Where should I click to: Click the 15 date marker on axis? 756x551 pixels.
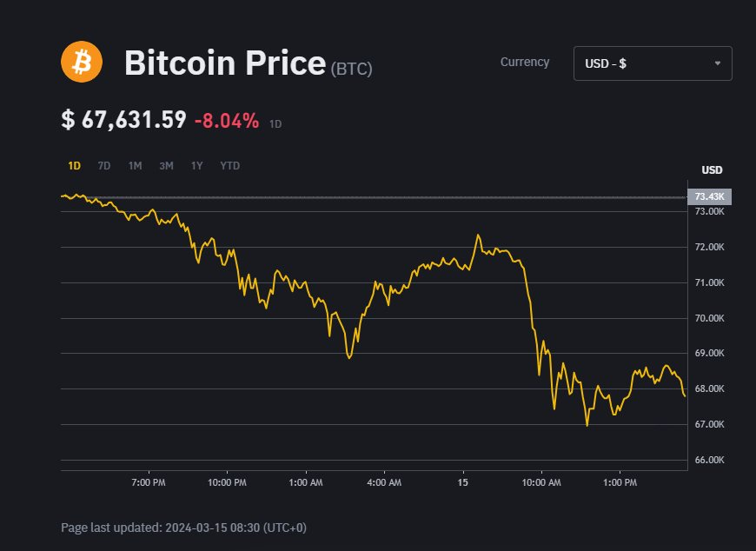[x=463, y=482]
